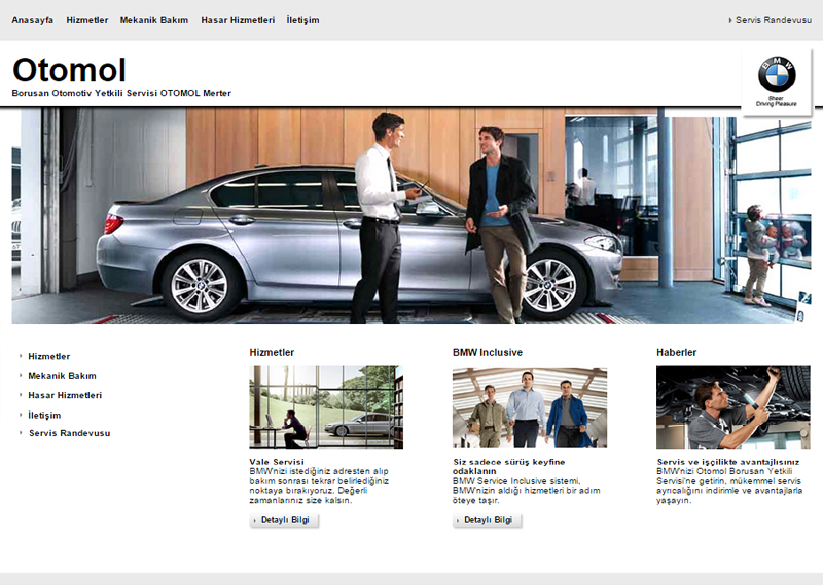Click the BMW logo badge

776,80
